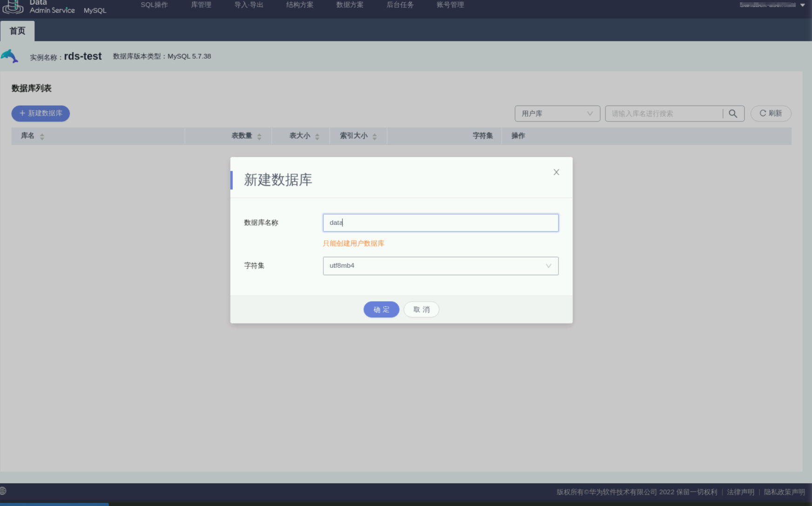Click the globe language icon in footer
Image resolution: width=812 pixels, height=506 pixels.
click(3, 491)
